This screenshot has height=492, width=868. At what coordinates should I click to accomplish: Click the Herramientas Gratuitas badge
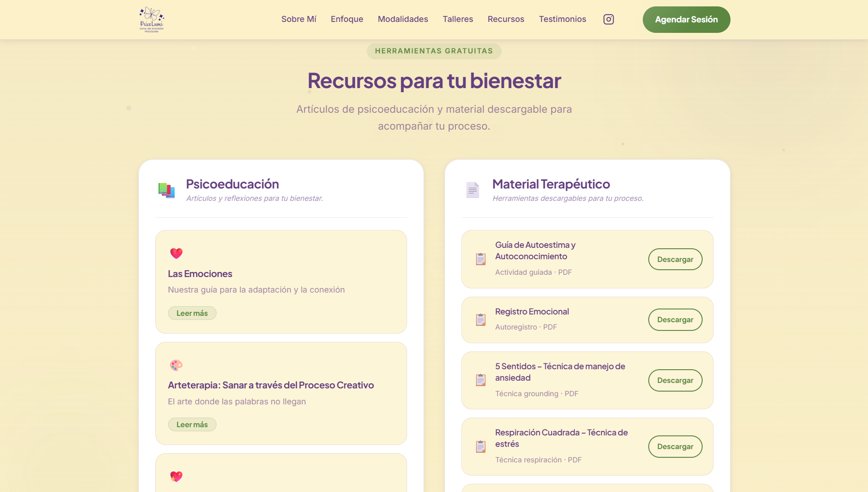tap(434, 51)
